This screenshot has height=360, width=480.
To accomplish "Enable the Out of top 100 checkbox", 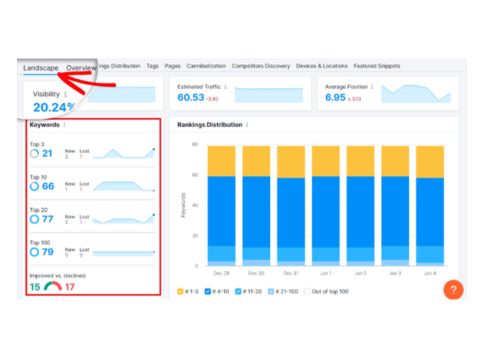I will 307,291.
